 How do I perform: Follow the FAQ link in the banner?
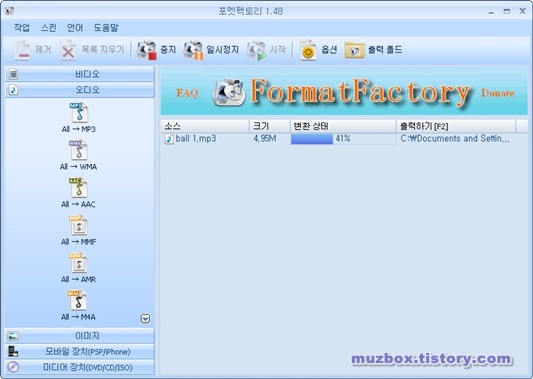pos(187,93)
